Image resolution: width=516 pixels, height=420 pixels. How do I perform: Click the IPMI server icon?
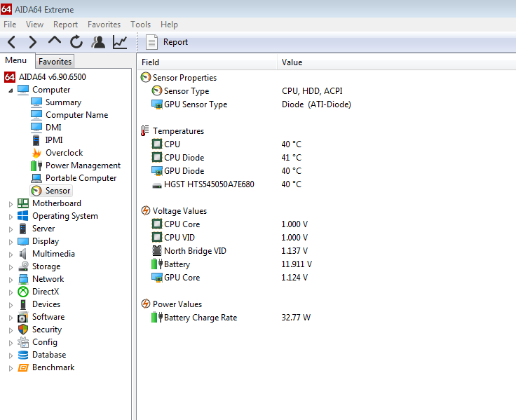pyautogui.click(x=36, y=140)
